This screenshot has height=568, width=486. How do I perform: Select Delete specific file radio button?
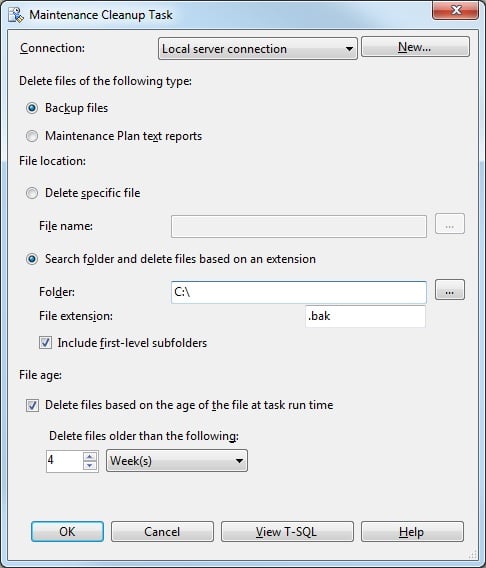(32, 193)
